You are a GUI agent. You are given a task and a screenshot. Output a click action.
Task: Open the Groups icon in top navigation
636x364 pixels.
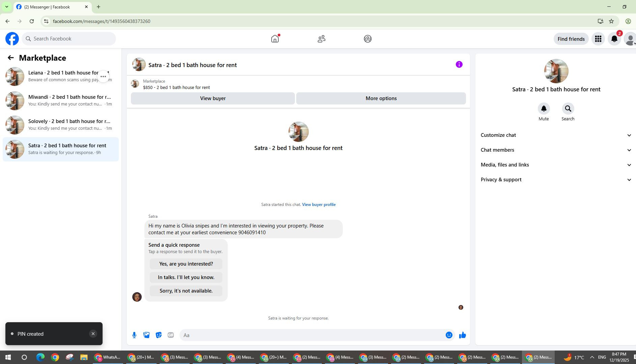368,39
